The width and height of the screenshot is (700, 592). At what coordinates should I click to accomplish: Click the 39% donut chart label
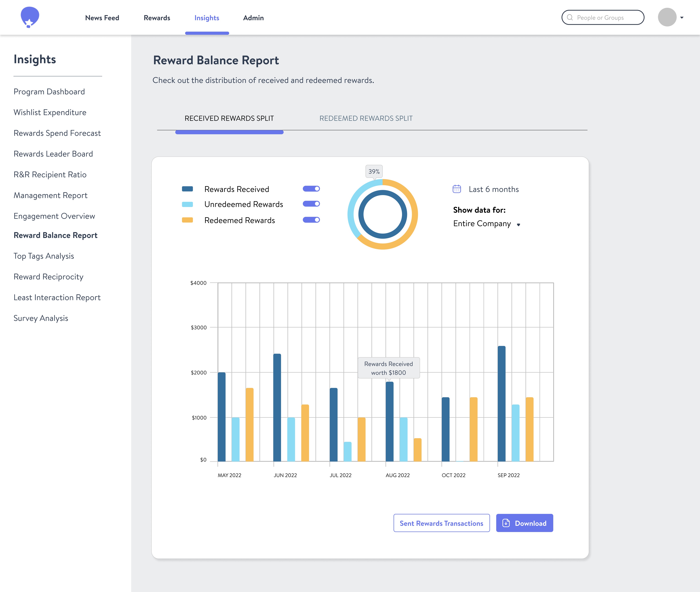coord(374,171)
